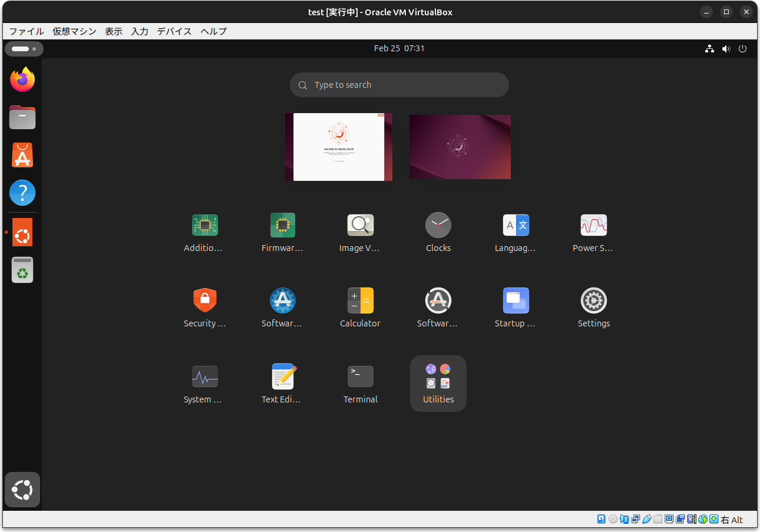760x532 pixels.
Task: Click the optical disc indicator in VirtualBox status bar
Action: tap(613, 519)
